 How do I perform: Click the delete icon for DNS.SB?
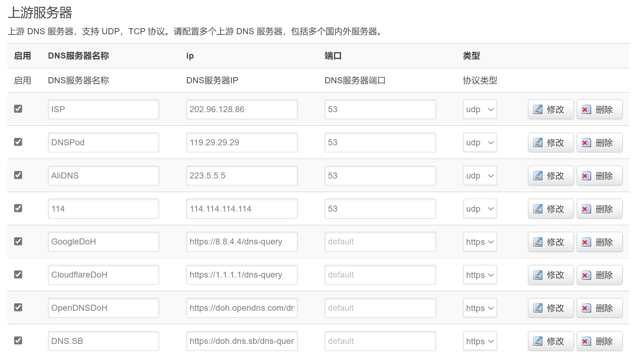[586, 341]
